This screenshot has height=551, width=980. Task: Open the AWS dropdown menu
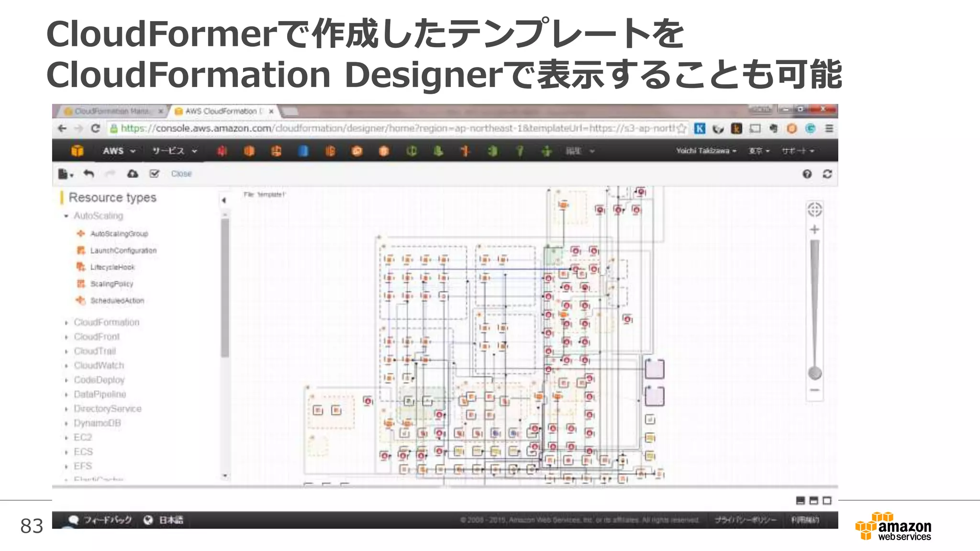tap(119, 151)
